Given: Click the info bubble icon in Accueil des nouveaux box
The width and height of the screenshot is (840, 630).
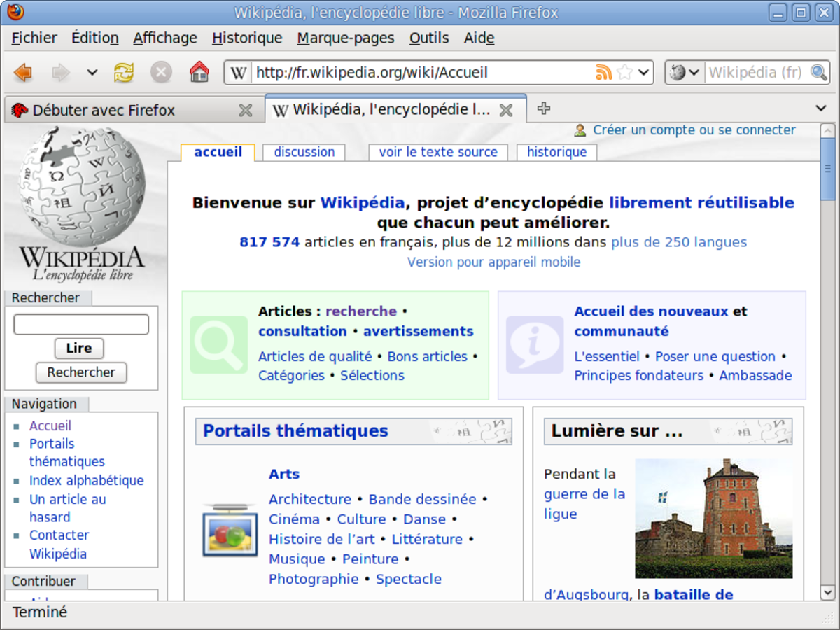Looking at the screenshot, I should point(535,344).
